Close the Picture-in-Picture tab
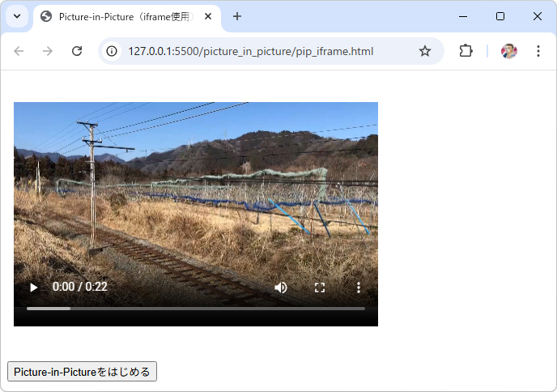The width and height of the screenshot is (557, 392). [x=208, y=16]
